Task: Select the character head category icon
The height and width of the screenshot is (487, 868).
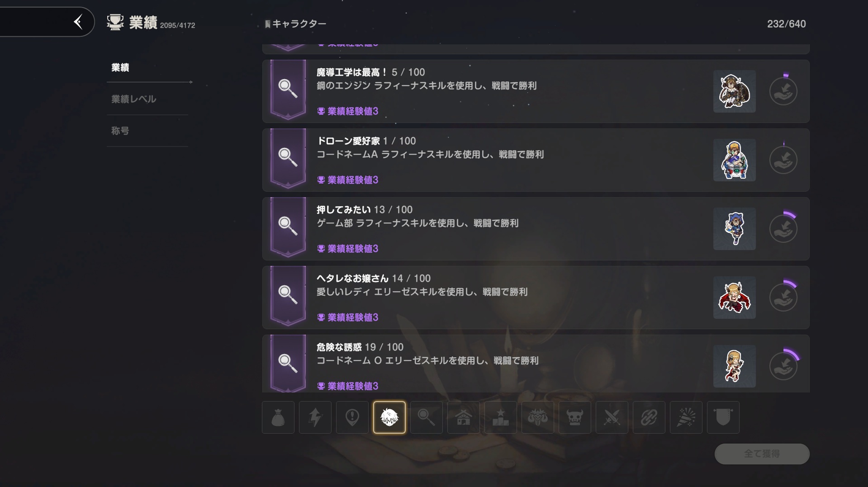Action: click(389, 417)
